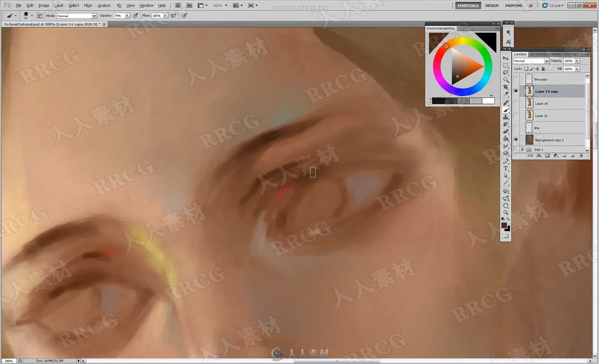This screenshot has height=364, width=599.
Task: Select the Hand tool
Action: pyautogui.click(x=506, y=205)
